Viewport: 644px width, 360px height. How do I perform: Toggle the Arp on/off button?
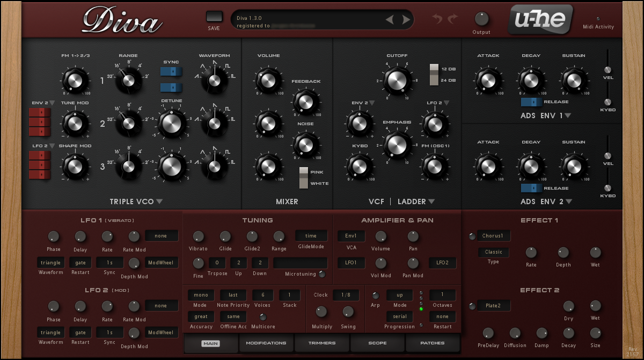click(375, 295)
